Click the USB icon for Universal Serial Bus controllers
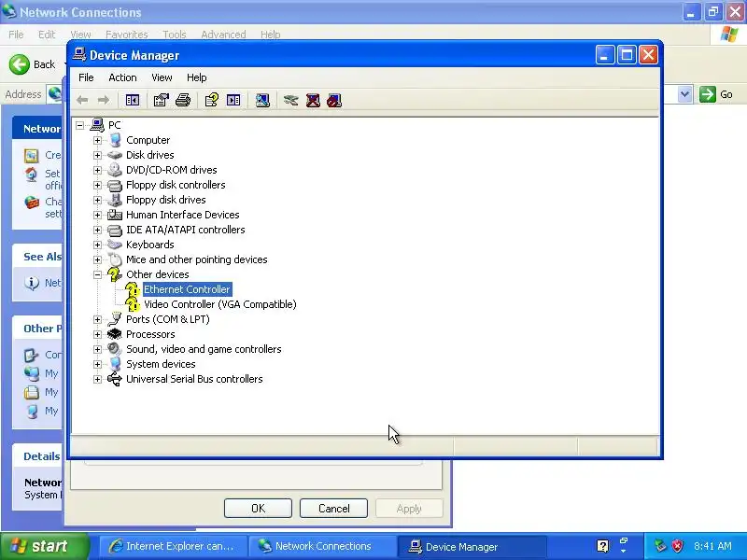 114,379
